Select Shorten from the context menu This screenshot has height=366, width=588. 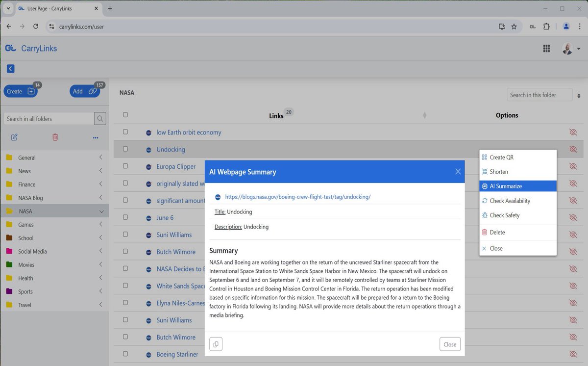518,172
